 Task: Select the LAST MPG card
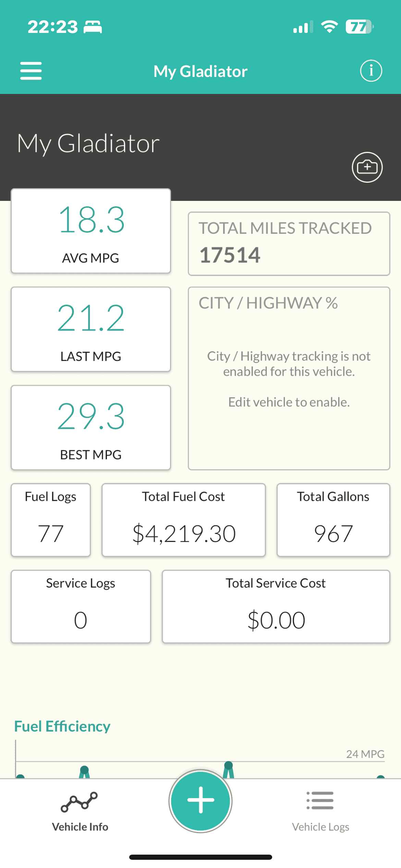pyautogui.click(x=91, y=329)
